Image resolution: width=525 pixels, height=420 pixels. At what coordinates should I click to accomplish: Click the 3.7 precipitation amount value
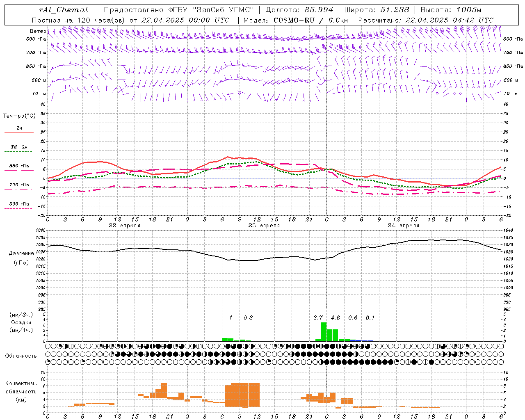pos(318,317)
